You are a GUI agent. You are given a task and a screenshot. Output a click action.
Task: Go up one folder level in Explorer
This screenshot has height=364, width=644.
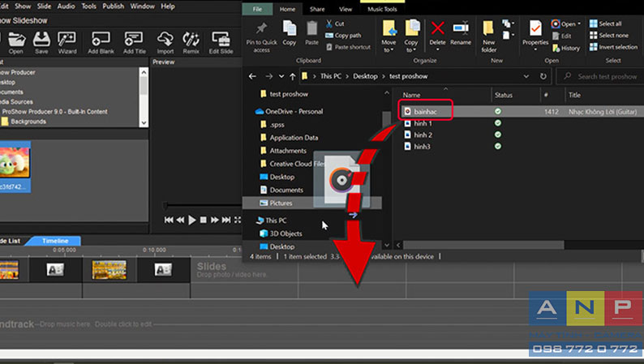[x=293, y=76]
